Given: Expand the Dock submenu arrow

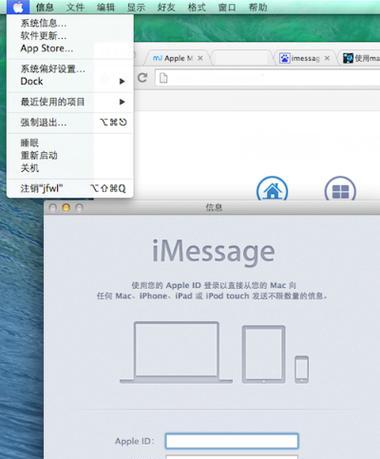Looking at the screenshot, I should click(x=122, y=81).
